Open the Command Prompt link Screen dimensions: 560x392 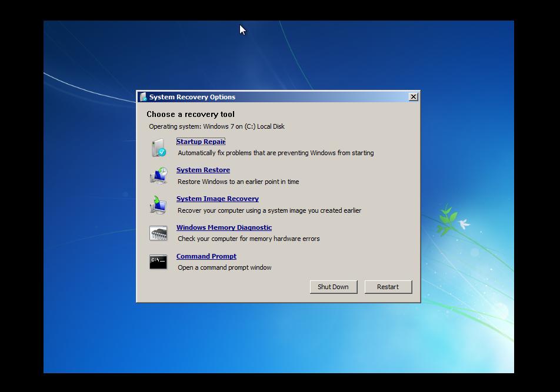pos(206,256)
